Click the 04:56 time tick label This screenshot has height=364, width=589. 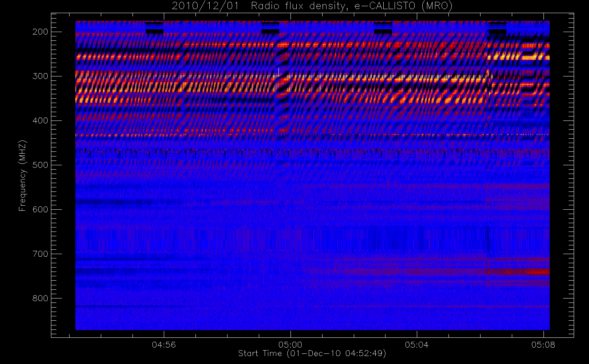point(164,344)
